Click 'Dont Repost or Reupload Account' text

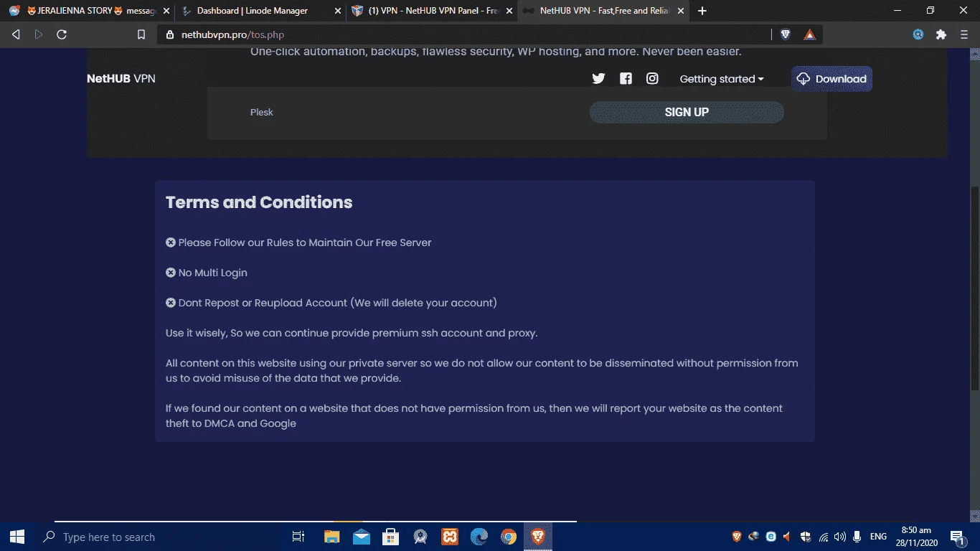point(337,303)
